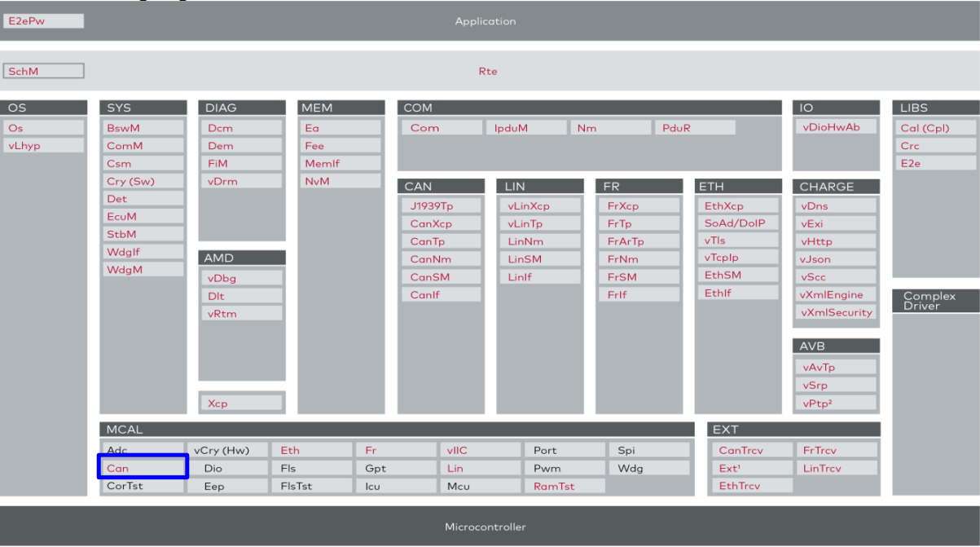Select the vJson module
The width and height of the screenshot is (980, 547).
tap(837, 259)
